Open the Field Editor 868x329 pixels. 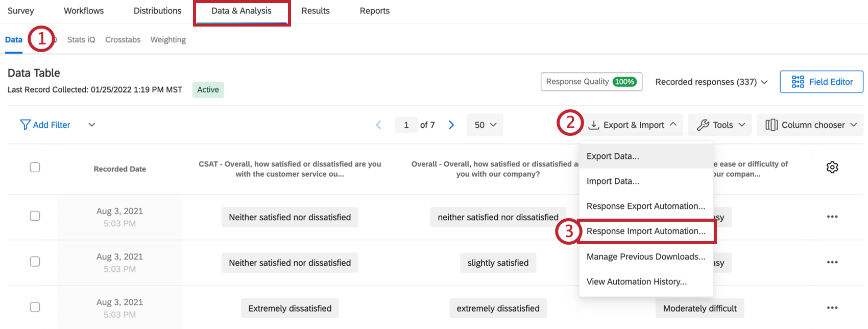point(822,82)
